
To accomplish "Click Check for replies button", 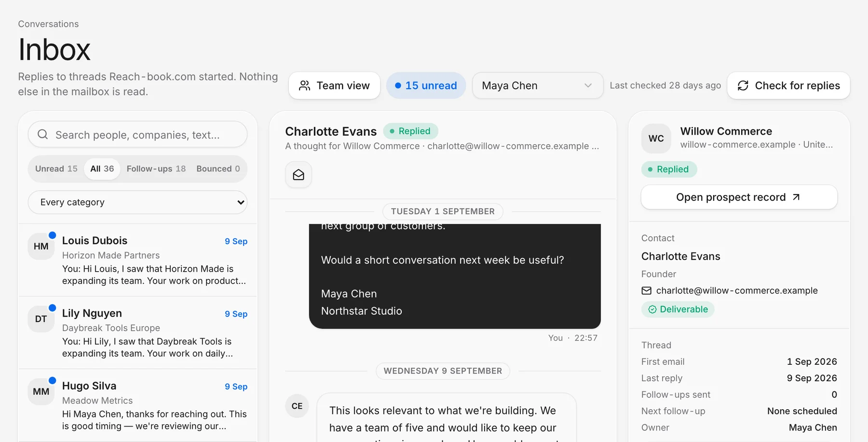I will 788,85.
